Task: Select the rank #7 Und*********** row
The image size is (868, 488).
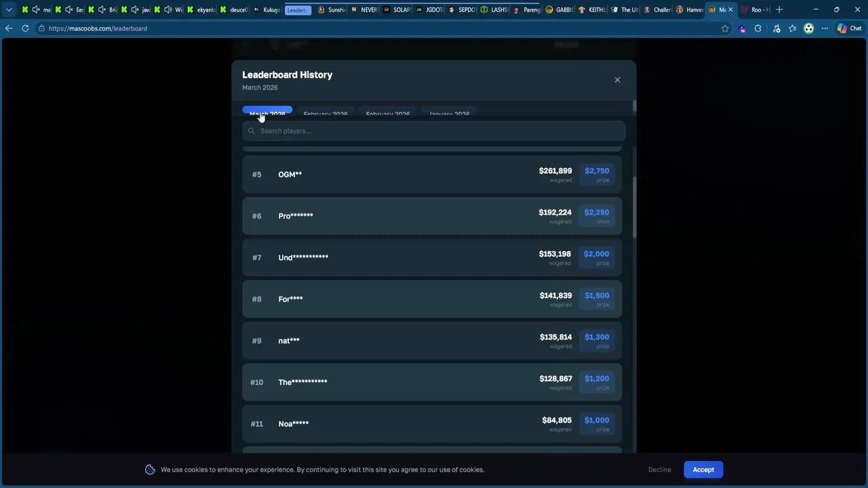Action: (x=432, y=258)
